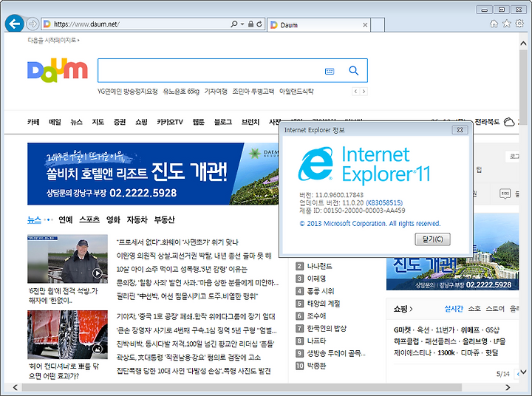Play the video thumbnail of man in cap
The height and width of the screenshot is (396, 532).
(67, 259)
